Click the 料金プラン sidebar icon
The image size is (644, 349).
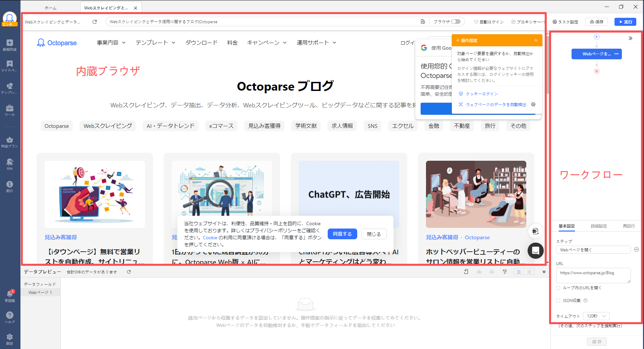tap(9, 141)
